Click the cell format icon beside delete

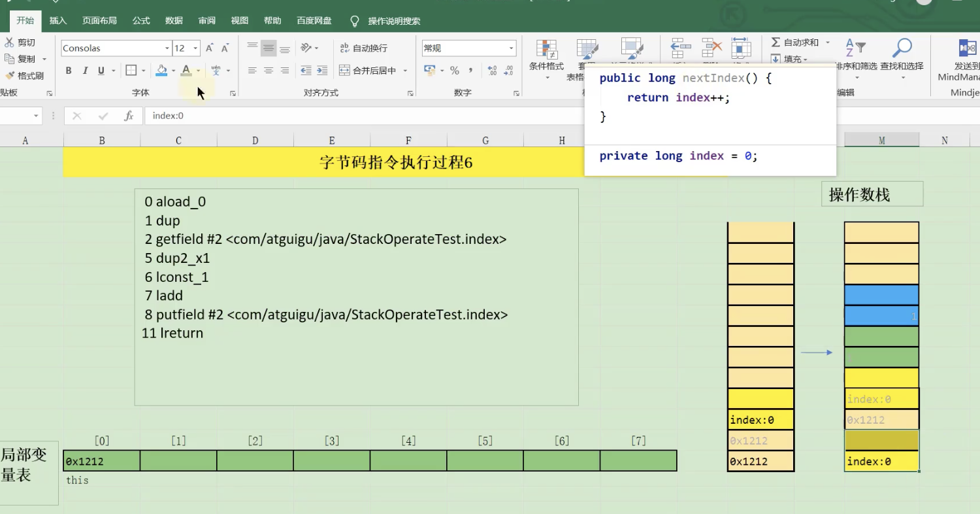741,49
